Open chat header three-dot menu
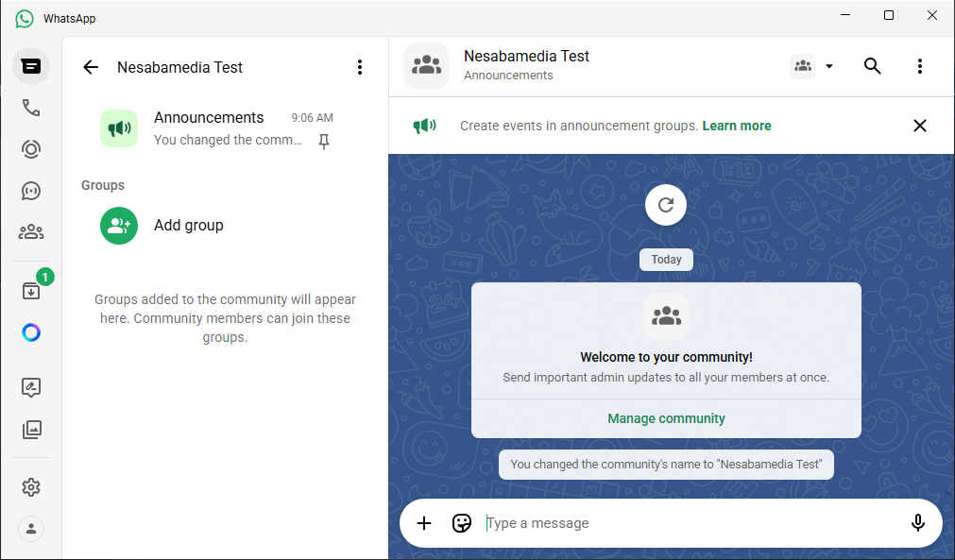This screenshot has height=560, width=955. pos(920,66)
